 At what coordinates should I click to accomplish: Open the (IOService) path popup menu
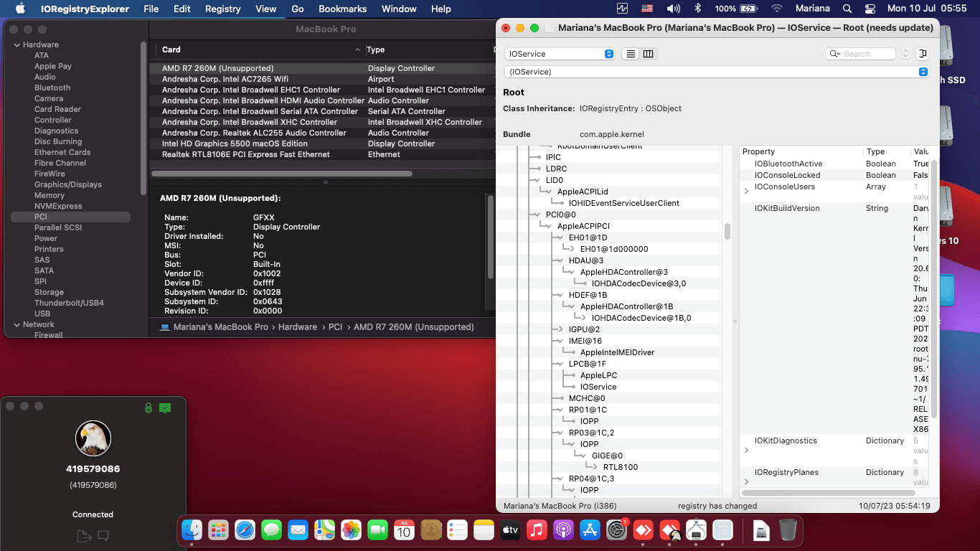pyautogui.click(x=716, y=72)
